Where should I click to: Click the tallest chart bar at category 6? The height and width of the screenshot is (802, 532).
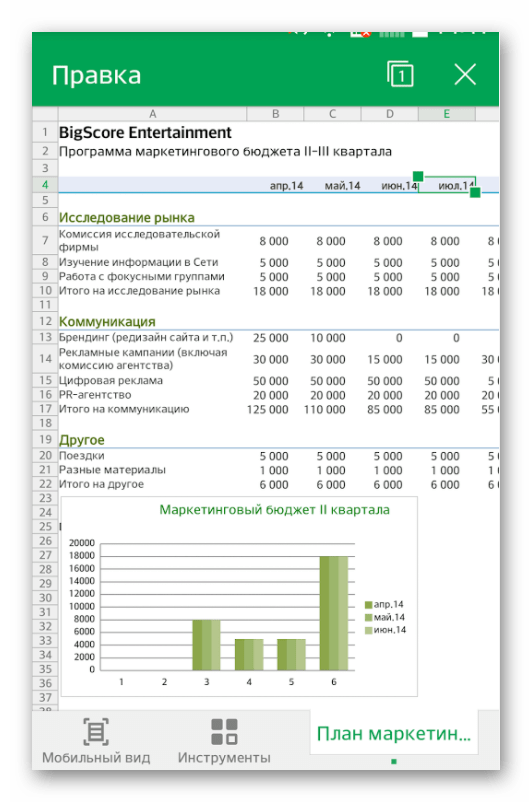tap(334, 613)
